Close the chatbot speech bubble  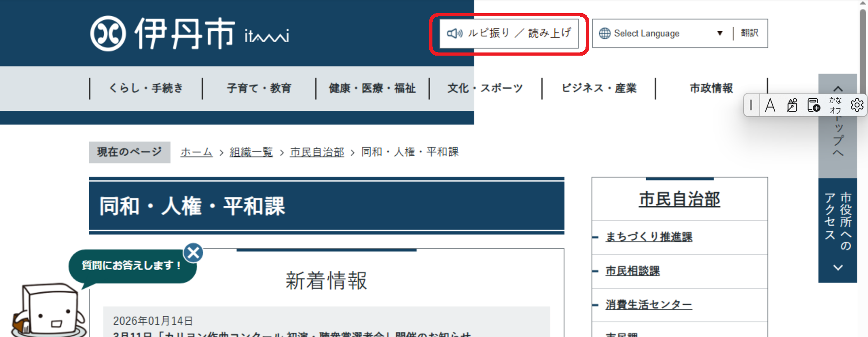[194, 253]
